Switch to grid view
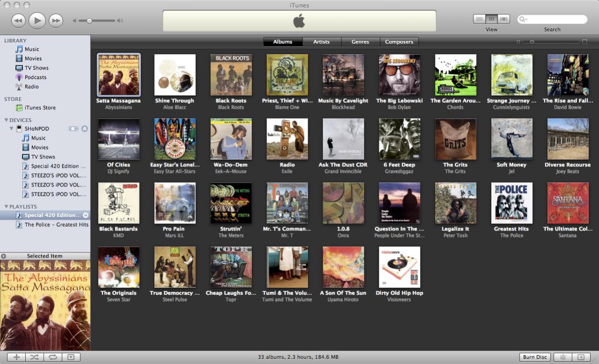This screenshot has height=364, width=599. click(x=491, y=19)
